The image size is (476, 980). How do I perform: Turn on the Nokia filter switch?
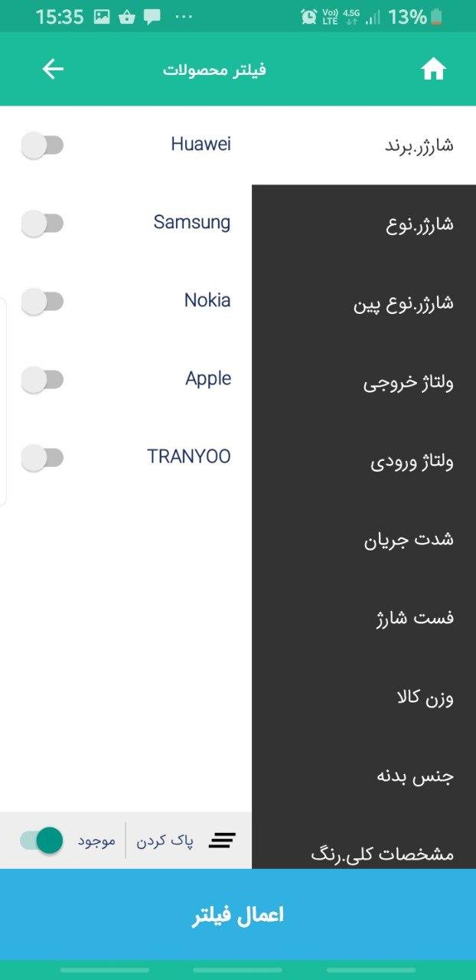[x=42, y=301]
